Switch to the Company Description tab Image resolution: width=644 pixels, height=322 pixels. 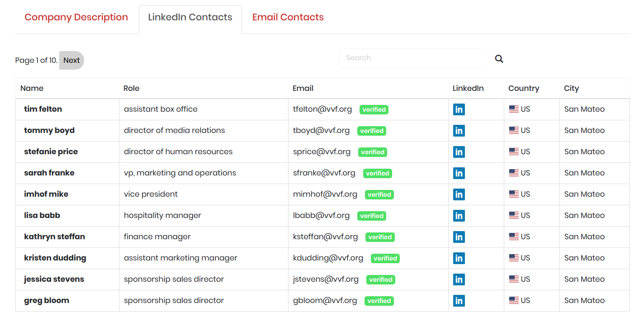pos(76,18)
